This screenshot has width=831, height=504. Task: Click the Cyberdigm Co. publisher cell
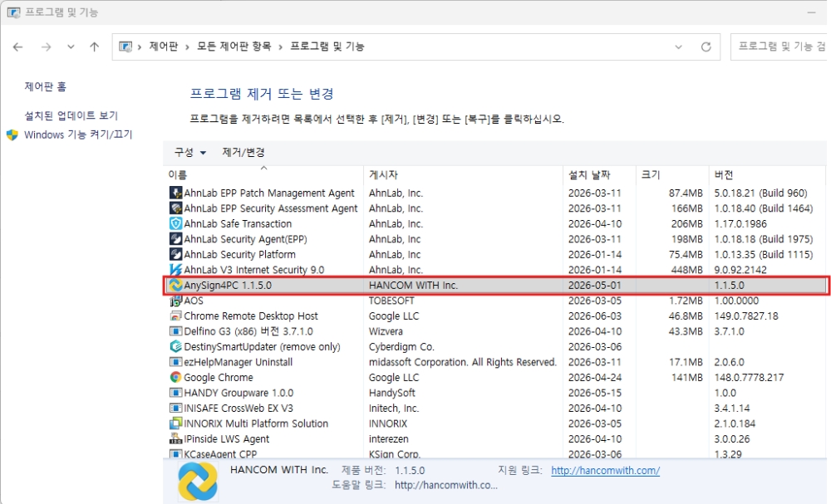(401, 347)
